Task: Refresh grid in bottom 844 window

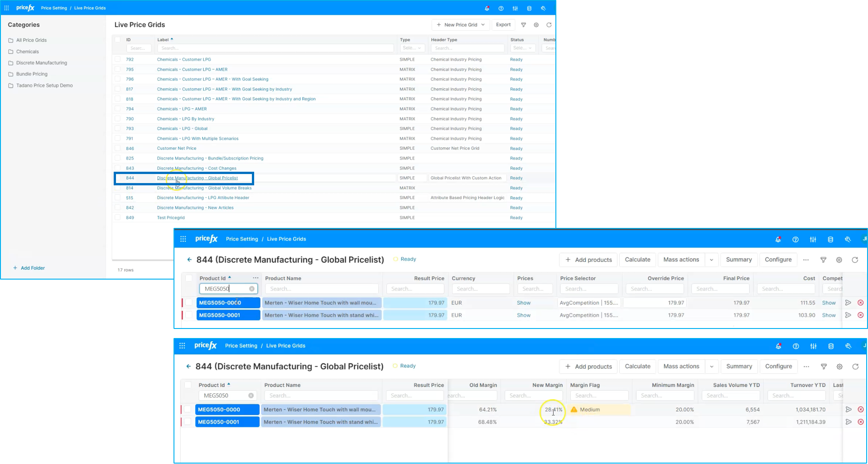Action: 855,367
